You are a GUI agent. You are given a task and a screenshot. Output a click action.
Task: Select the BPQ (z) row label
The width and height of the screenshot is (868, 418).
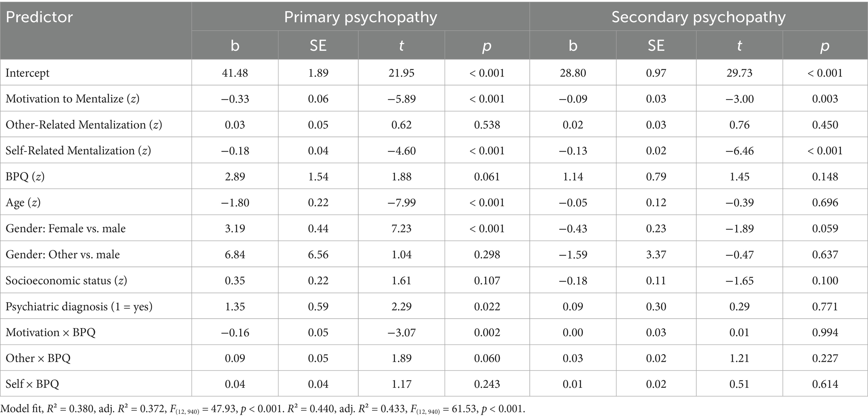(x=25, y=177)
